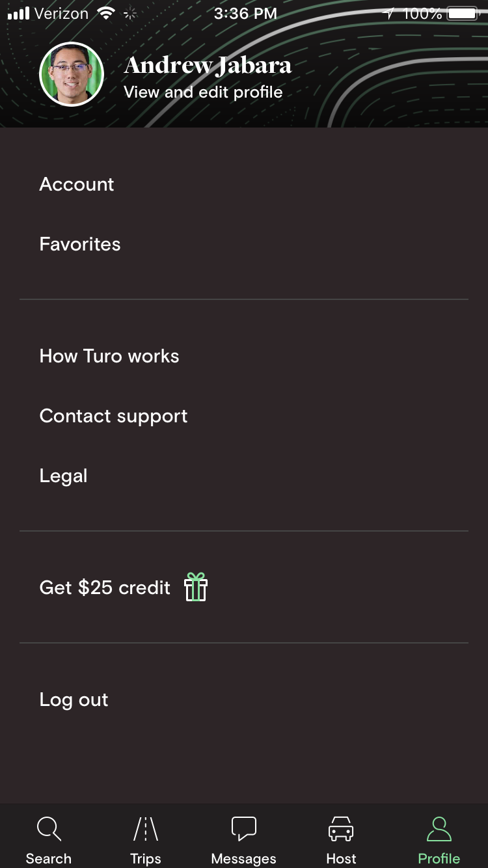
Task: Tap the Wi-Fi status icon
Action: (x=105, y=14)
